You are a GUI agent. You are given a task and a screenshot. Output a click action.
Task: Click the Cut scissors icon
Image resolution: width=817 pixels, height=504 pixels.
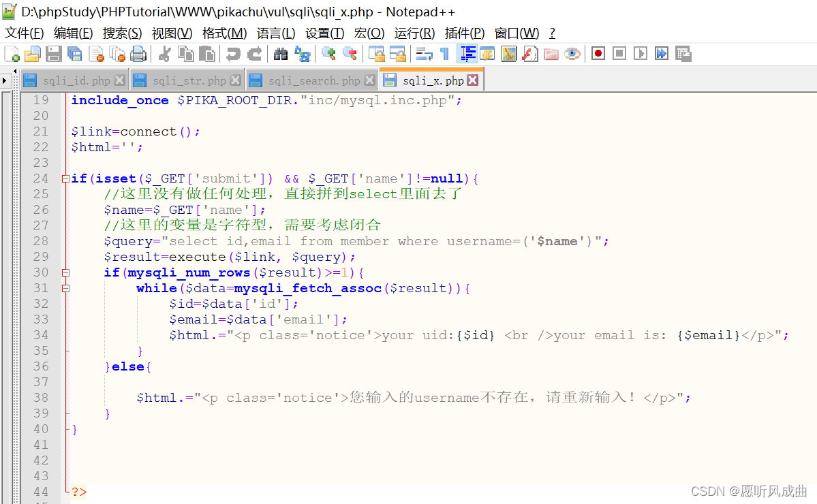(165, 54)
